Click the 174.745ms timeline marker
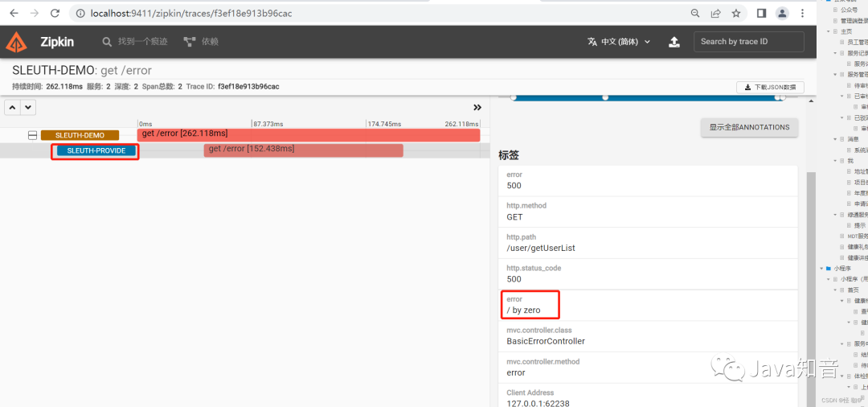Image resolution: width=868 pixels, height=407 pixels. click(384, 124)
